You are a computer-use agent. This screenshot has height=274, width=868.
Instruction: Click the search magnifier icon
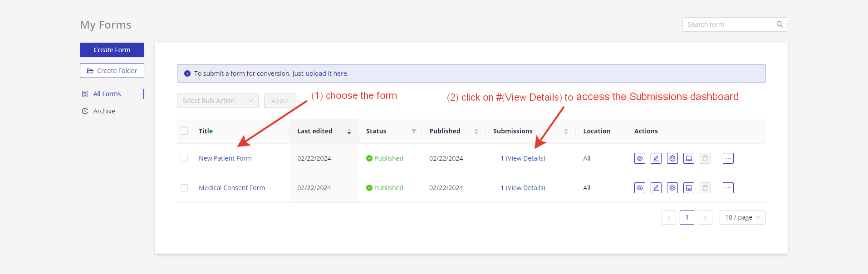(x=780, y=24)
